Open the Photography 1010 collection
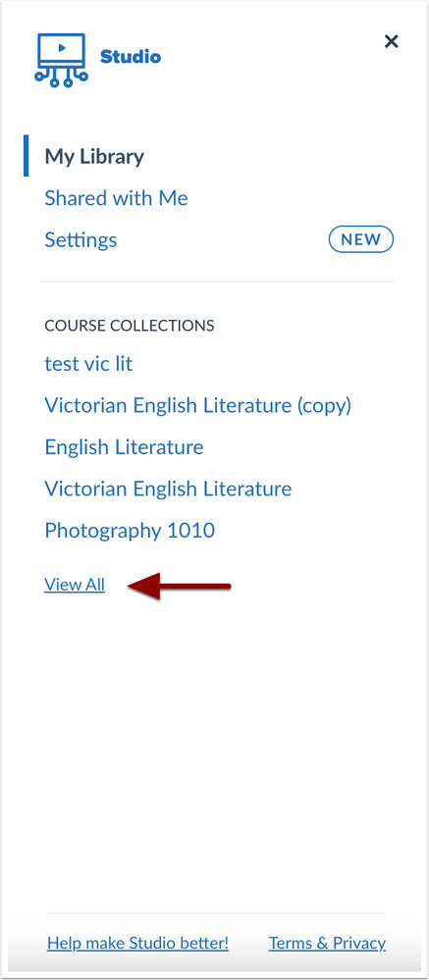This screenshot has width=429, height=980. [130, 532]
